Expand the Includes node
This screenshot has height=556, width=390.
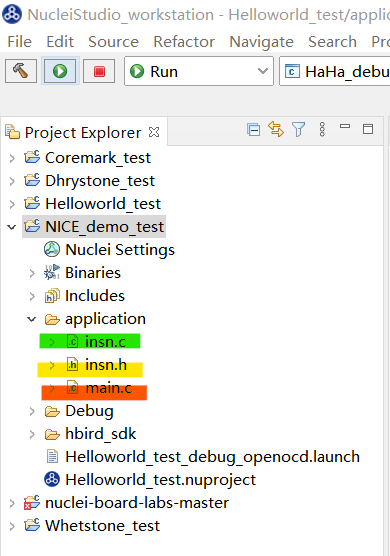click(32, 296)
